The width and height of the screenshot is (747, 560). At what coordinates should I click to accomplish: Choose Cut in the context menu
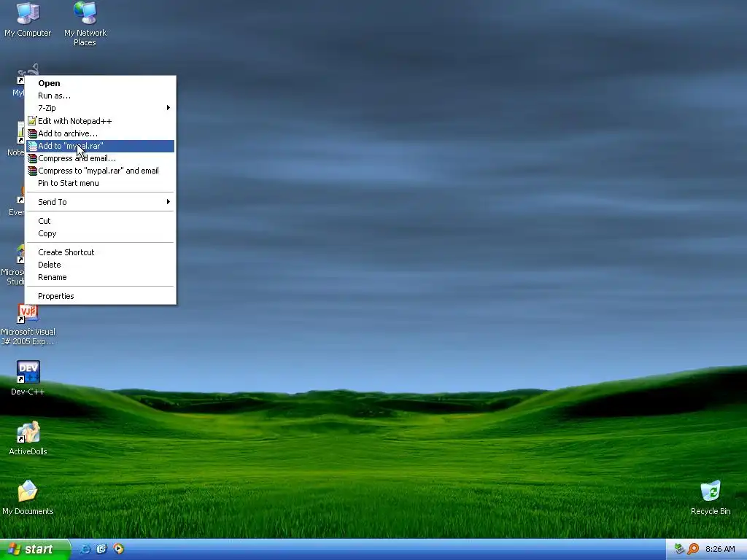click(x=101, y=221)
